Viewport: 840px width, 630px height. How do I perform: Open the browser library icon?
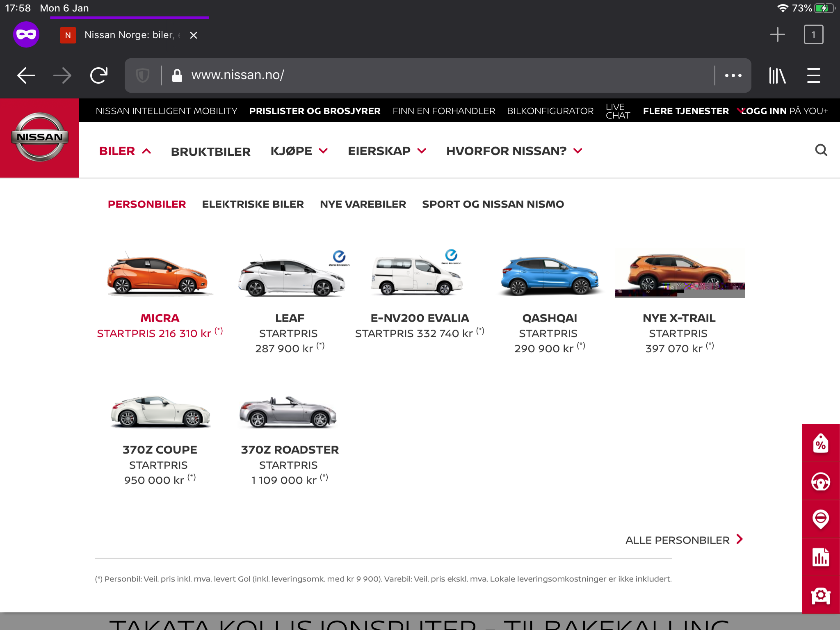pyautogui.click(x=777, y=75)
